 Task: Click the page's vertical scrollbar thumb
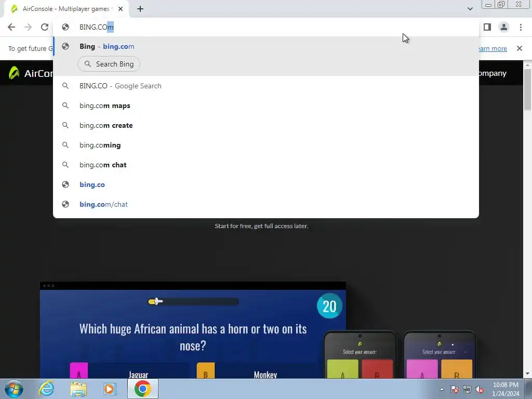[x=527, y=89]
